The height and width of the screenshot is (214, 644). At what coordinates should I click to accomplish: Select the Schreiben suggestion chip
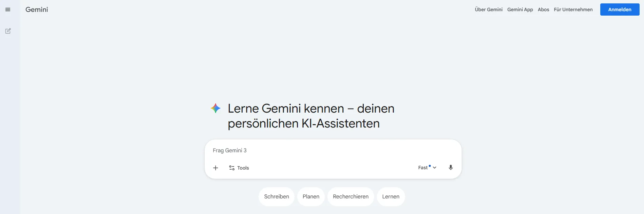tap(276, 196)
